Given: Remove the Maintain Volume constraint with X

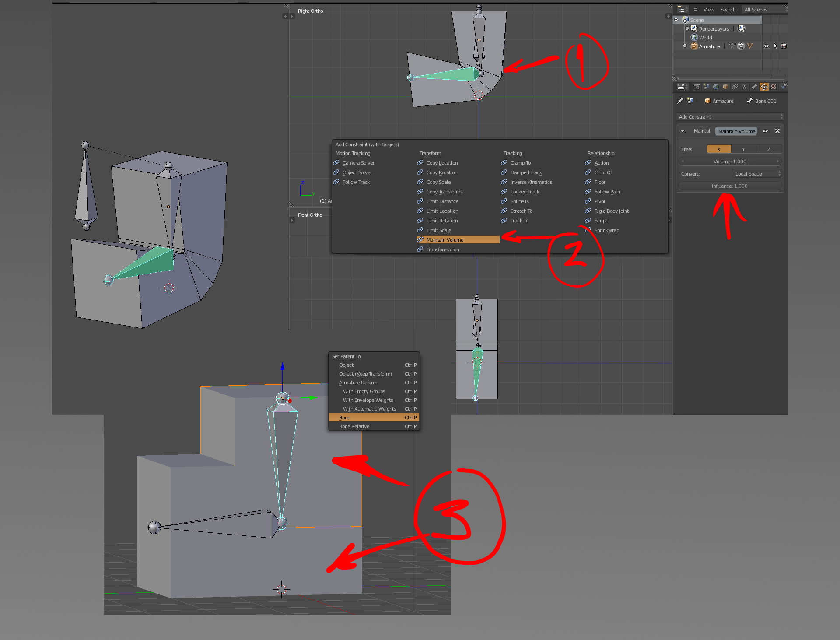Looking at the screenshot, I should pos(777,131).
